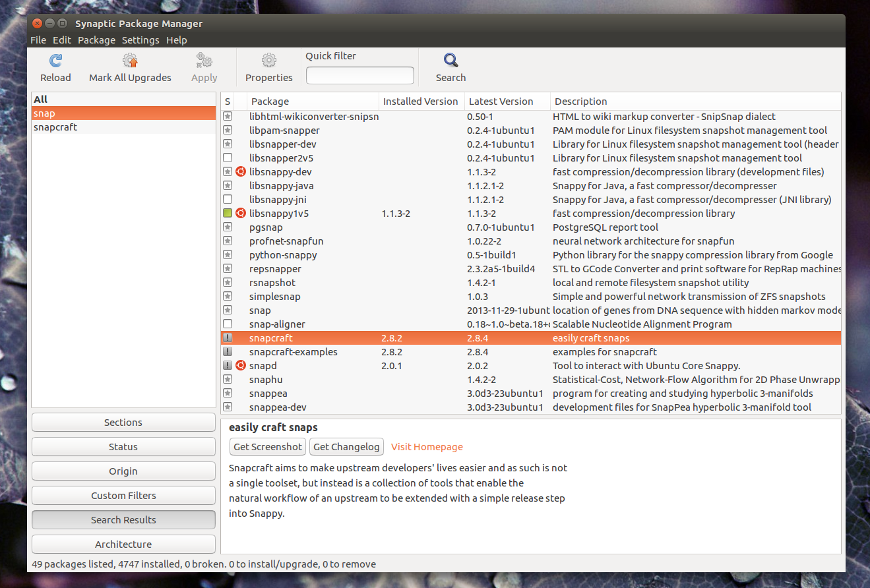This screenshot has height=588, width=870.
Task: Click the Reload toolbar icon
Action: 55,61
